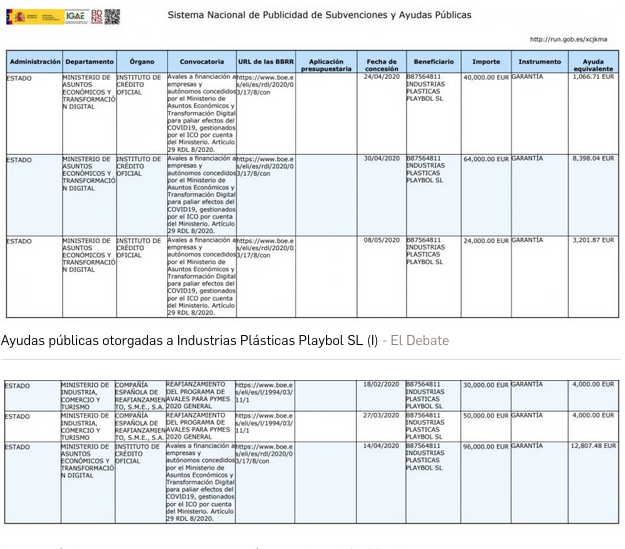Click the Avales a financiación text, 14/04/2020 row

pyautogui.click(x=200, y=482)
